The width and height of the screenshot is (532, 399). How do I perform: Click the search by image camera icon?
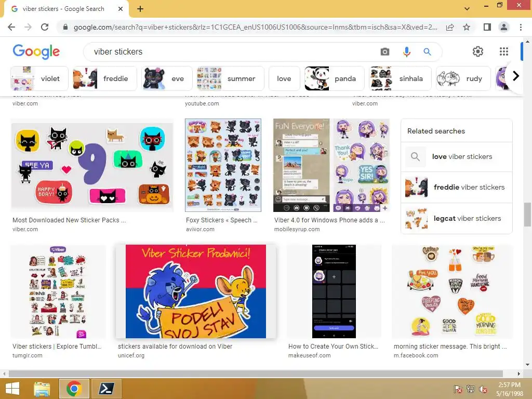[x=385, y=51]
